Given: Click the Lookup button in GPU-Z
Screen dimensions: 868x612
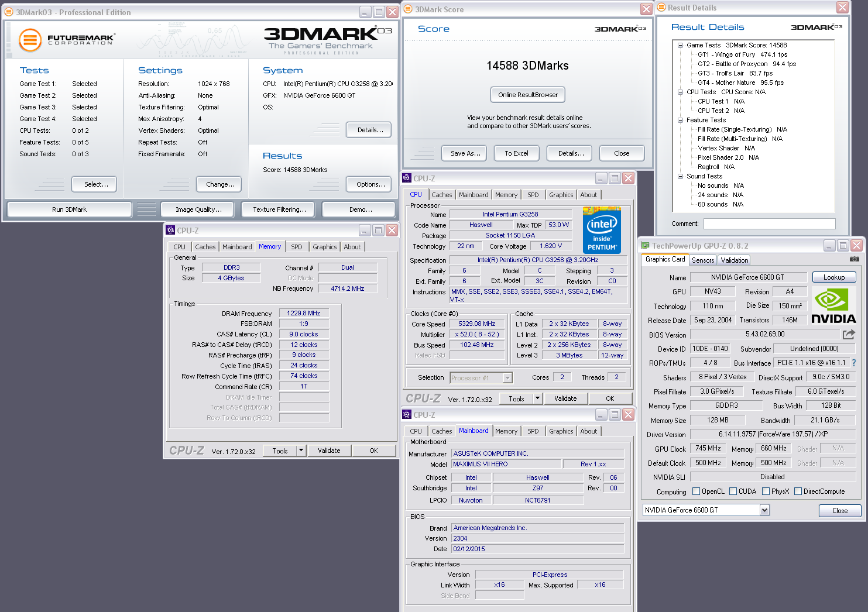Looking at the screenshot, I should click(834, 277).
